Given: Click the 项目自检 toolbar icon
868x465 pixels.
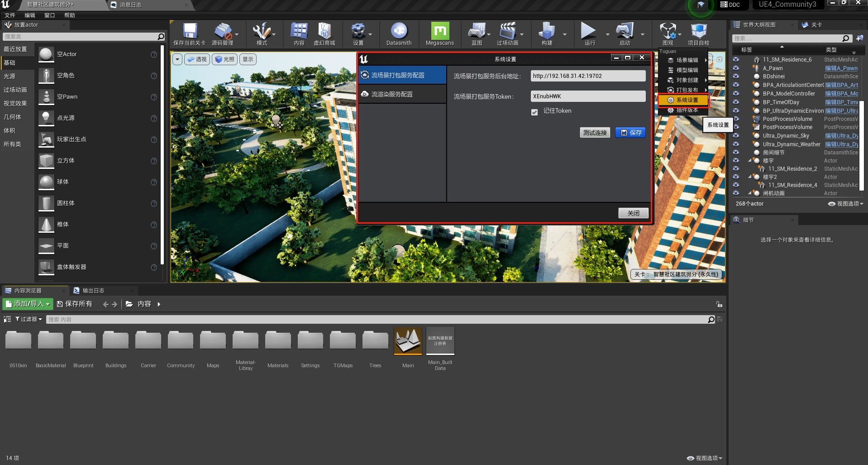Looking at the screenshot, I should tap(698, 31).
